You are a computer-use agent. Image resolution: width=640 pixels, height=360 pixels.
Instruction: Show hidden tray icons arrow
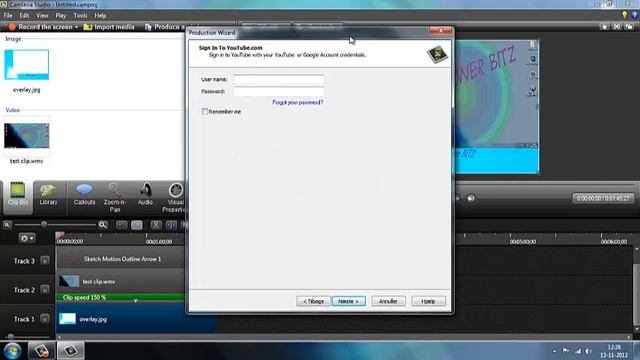pyautogui.click(x=554, y=351)
